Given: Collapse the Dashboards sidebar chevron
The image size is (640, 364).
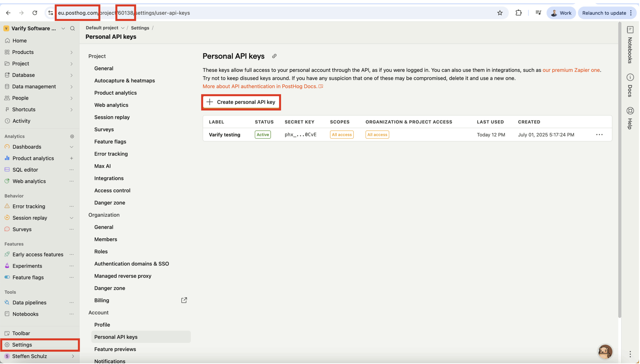Looking at the screenshot, I should point(71,147).
